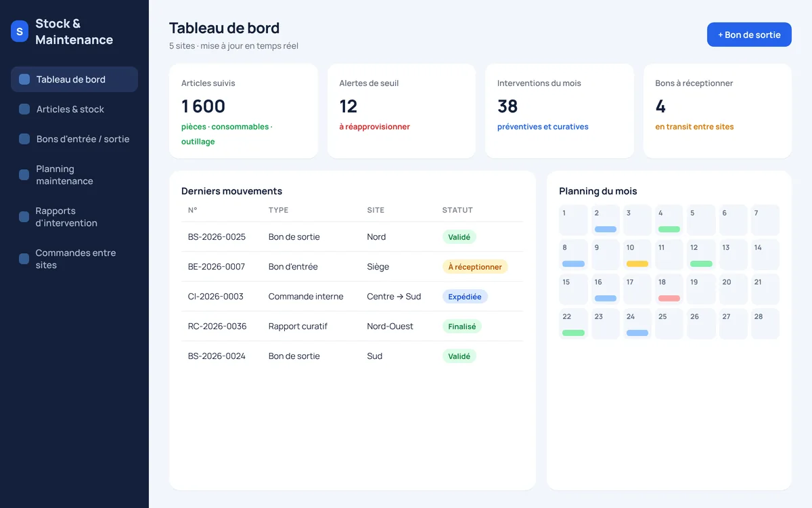The height and width of the screenshot is (508, 812).
Task: Go to Articles & stock
Action: point(74,109)
